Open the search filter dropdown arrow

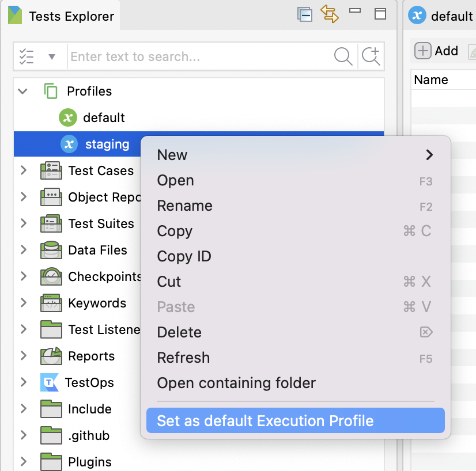click(x=52, y=57)
